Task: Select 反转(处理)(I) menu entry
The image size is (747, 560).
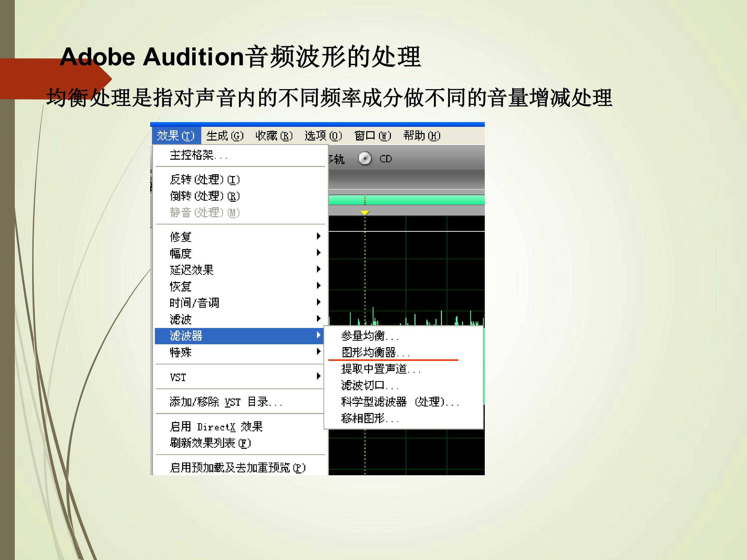Action: click(x=240, y=179)
